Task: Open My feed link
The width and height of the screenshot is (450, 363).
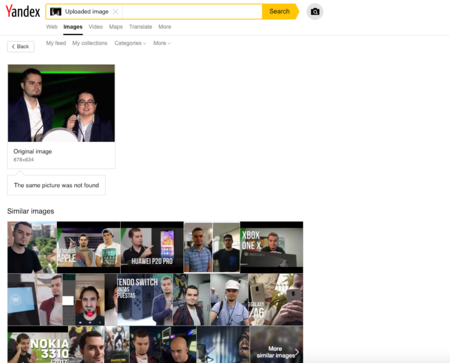Action: 56,43
